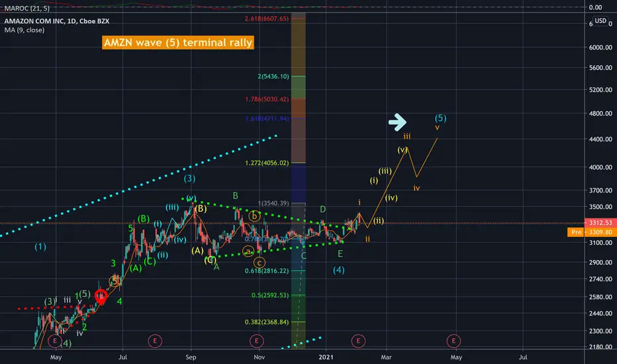617x364 pixels.
Task: Click the 2021 label on time axis
Action: (326, 357)
